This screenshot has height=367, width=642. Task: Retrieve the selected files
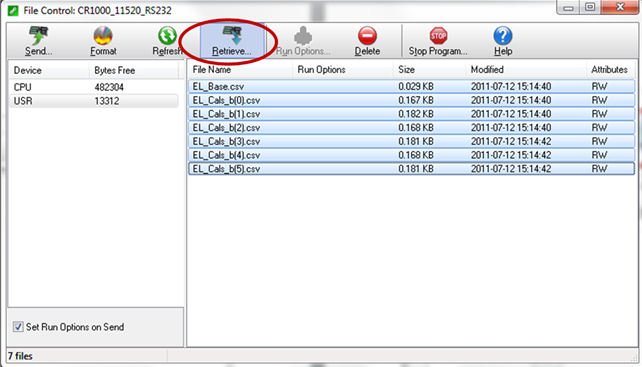coord(232,41)
